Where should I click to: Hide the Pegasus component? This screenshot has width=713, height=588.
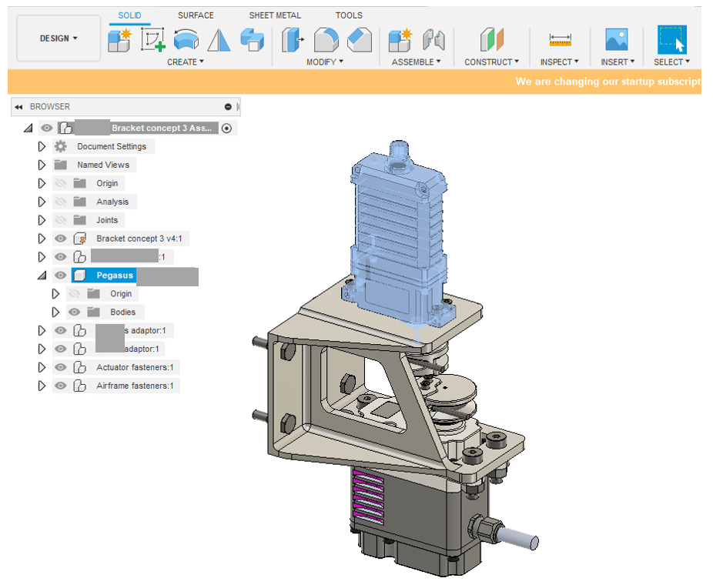click(61, 276)
